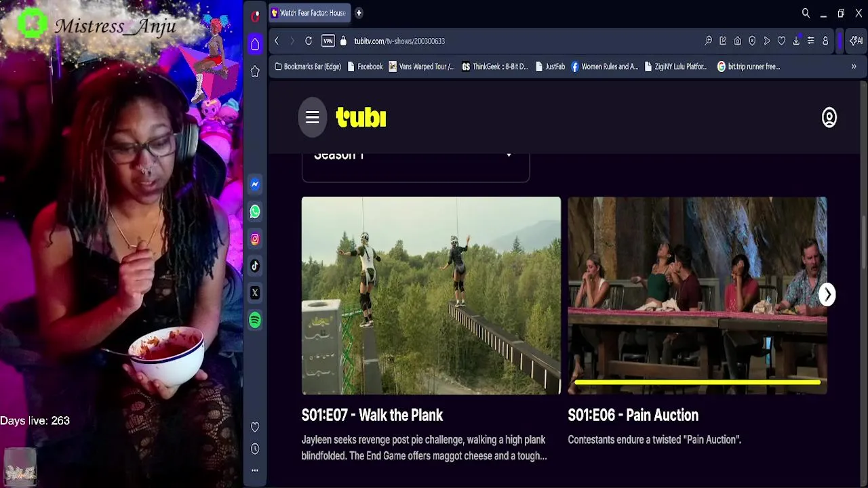Play the Pain Auction episode thumbnail
The width and height of the screenshot is (868, 488).
point(697,296)
